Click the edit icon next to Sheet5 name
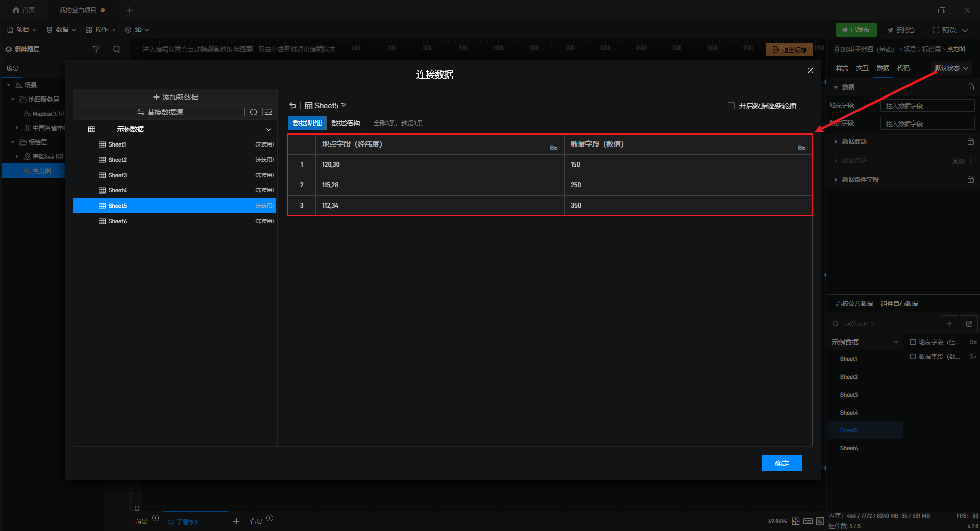The height and width of the screenshot is (531, 980). click(344, 106)
